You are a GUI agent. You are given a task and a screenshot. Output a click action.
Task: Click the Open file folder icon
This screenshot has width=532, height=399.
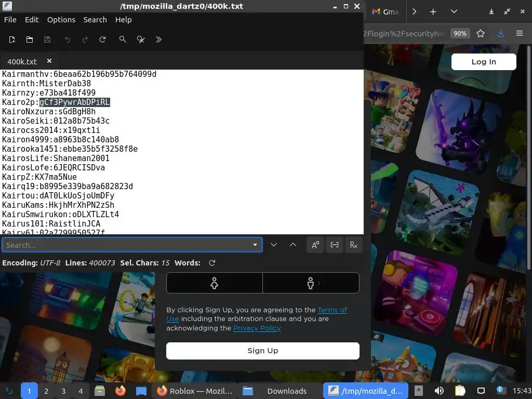(30, 39)
